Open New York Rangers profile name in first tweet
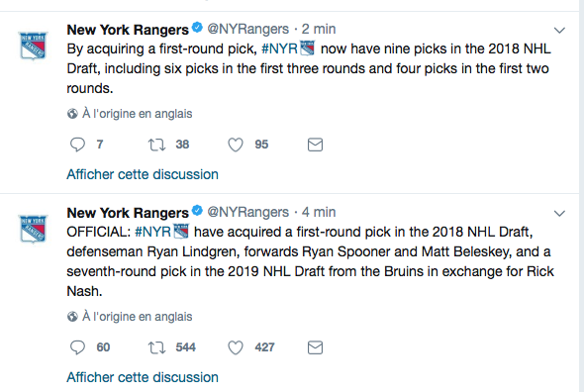This screenshot has height=392, width=584. click(128, 30)
